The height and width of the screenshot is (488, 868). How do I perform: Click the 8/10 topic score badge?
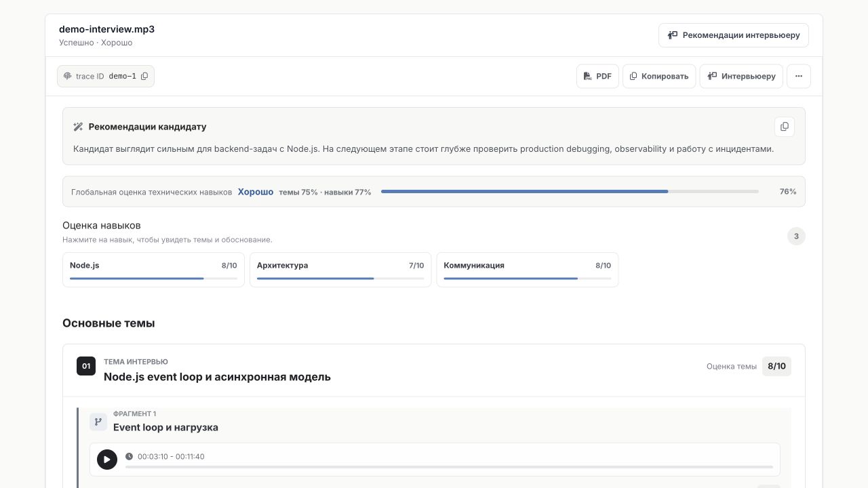coord(776,366)
